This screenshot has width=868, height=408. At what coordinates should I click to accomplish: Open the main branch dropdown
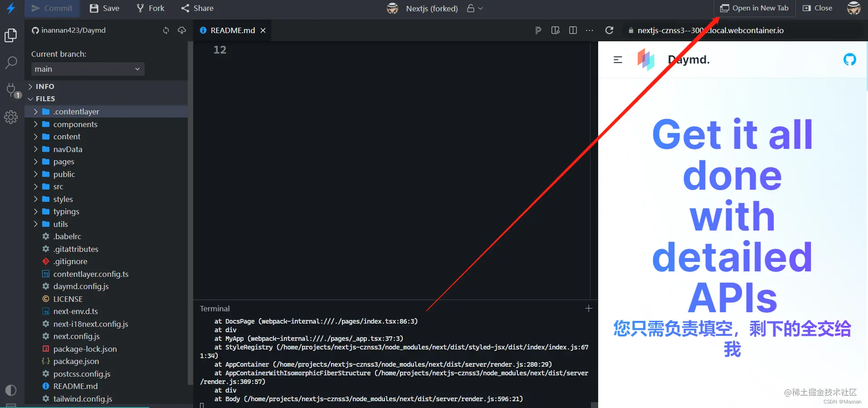88,69
